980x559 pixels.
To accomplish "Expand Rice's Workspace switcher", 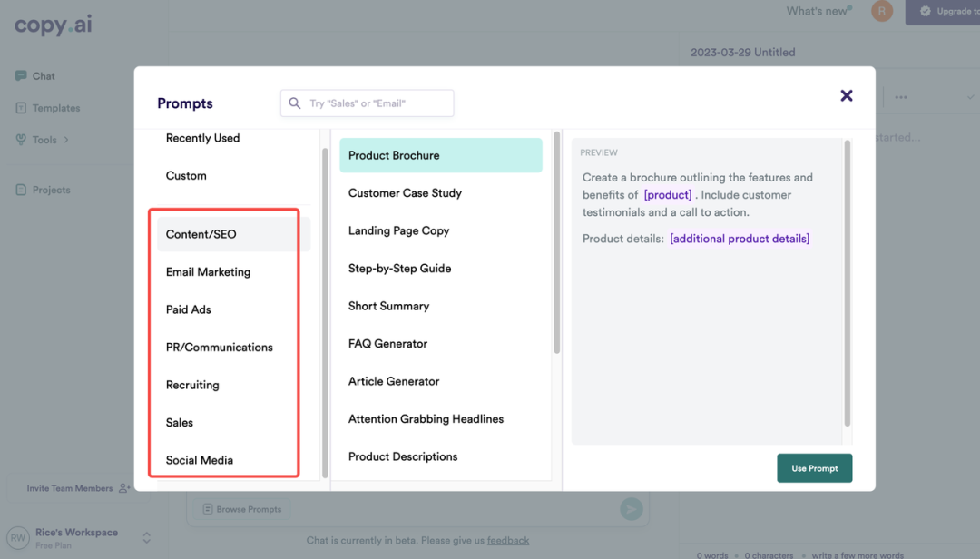I will click(x=147, y=538).
